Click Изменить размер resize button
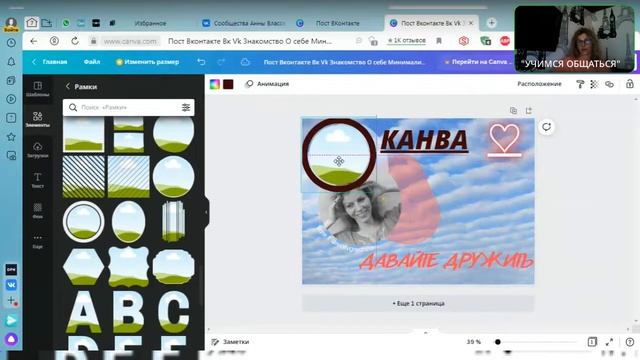This screenshot has width=640, height=360. [x=147, y=62]
